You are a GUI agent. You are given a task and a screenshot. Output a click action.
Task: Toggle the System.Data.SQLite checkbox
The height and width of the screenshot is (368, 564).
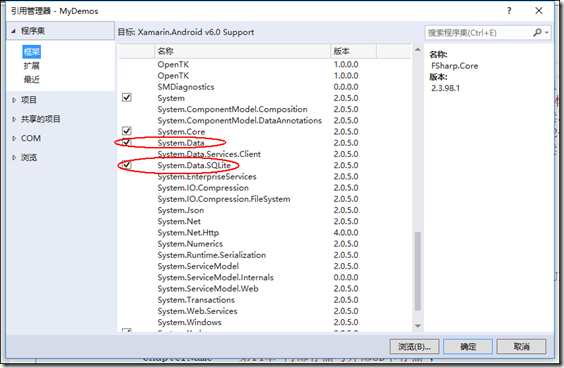tap(127, 165)
